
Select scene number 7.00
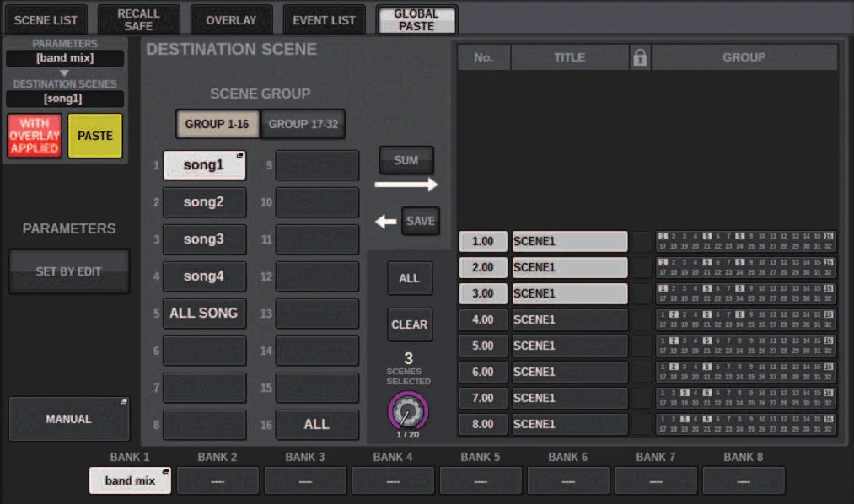pos(482,398)
